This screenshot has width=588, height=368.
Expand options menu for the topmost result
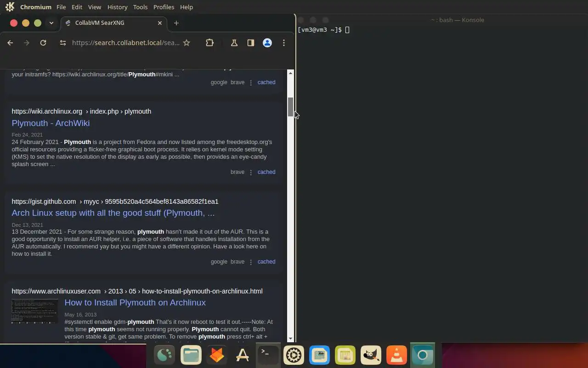tap(251, 82)
